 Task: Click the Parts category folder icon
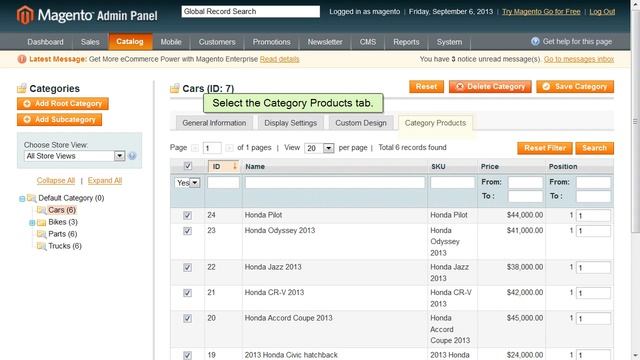41,234
